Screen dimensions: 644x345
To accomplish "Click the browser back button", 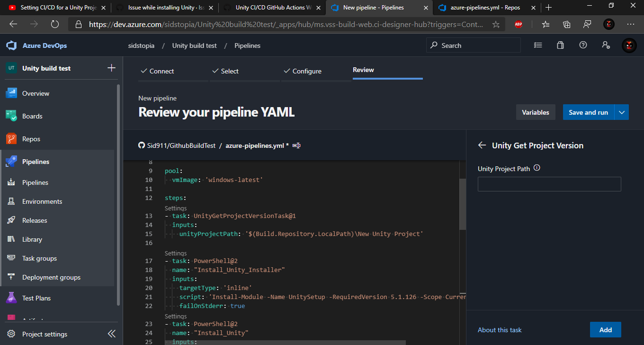I will (13, 24).
